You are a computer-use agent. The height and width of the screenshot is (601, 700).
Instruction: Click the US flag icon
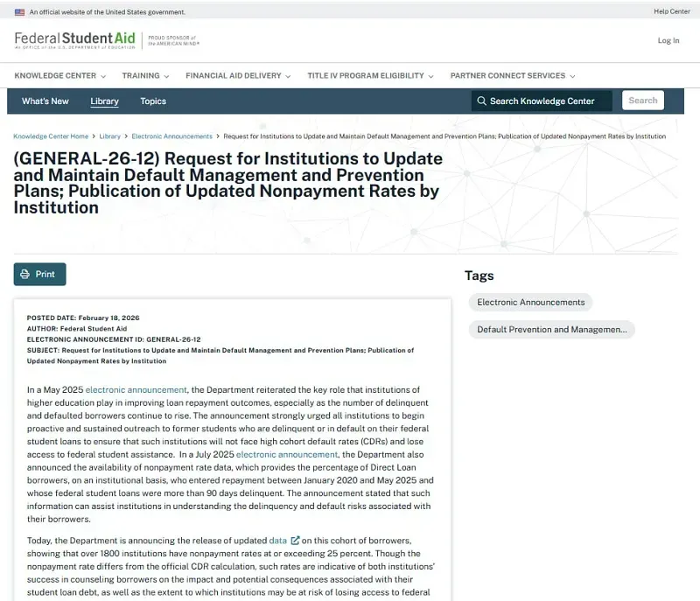pyautogui.click(x=19, y=12)
